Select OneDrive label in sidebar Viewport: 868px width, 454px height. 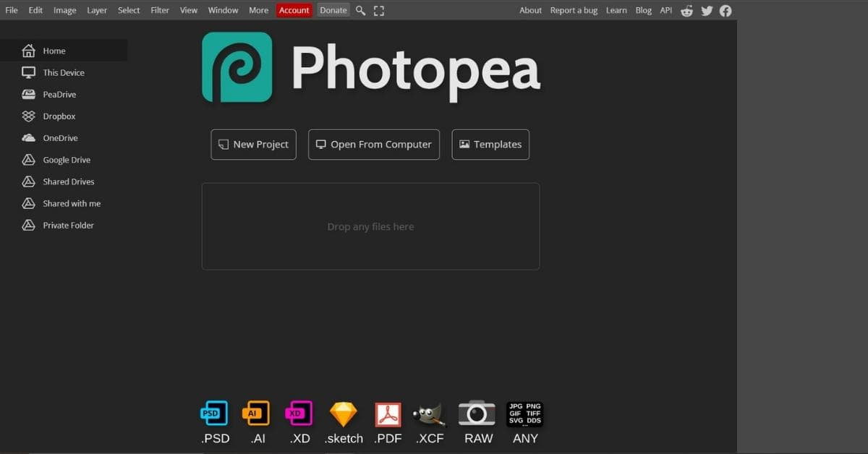[x=60, y=138]
